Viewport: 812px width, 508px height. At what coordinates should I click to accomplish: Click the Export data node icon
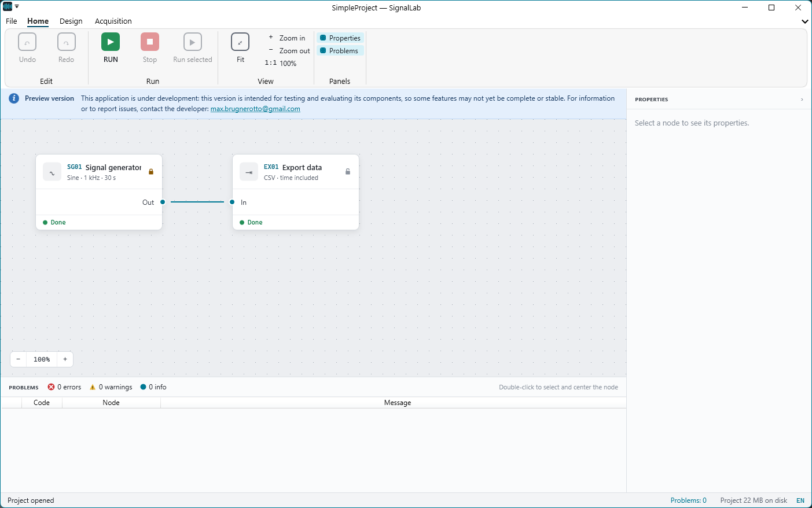tap(249, 172)
